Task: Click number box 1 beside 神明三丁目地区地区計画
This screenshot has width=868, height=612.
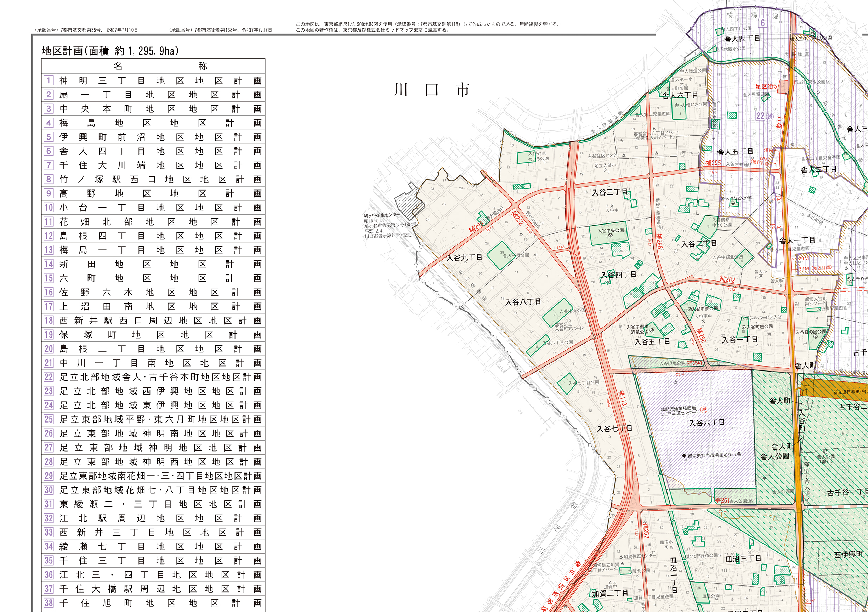Action: [x=49, y=80]
